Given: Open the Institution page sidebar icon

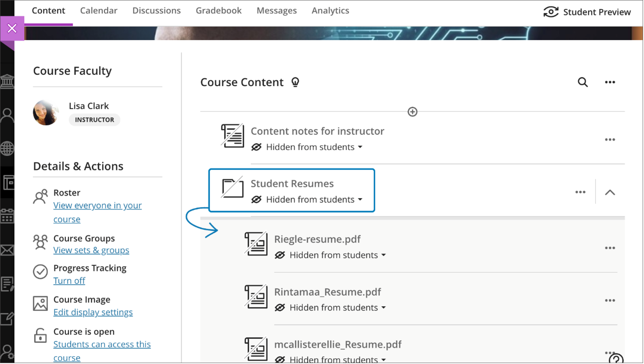Looking at the screenshot, I should pos(7,81).
